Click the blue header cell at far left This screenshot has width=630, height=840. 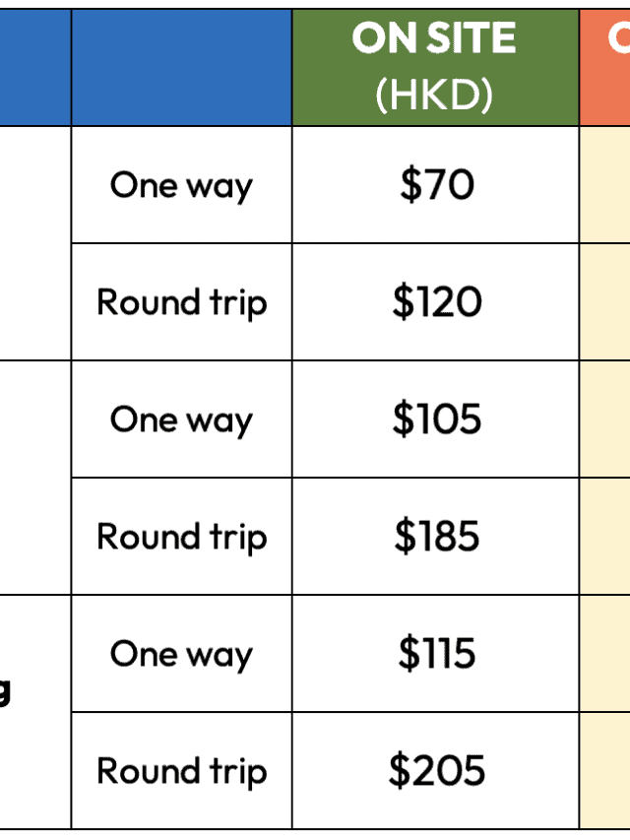coord(34,67)
